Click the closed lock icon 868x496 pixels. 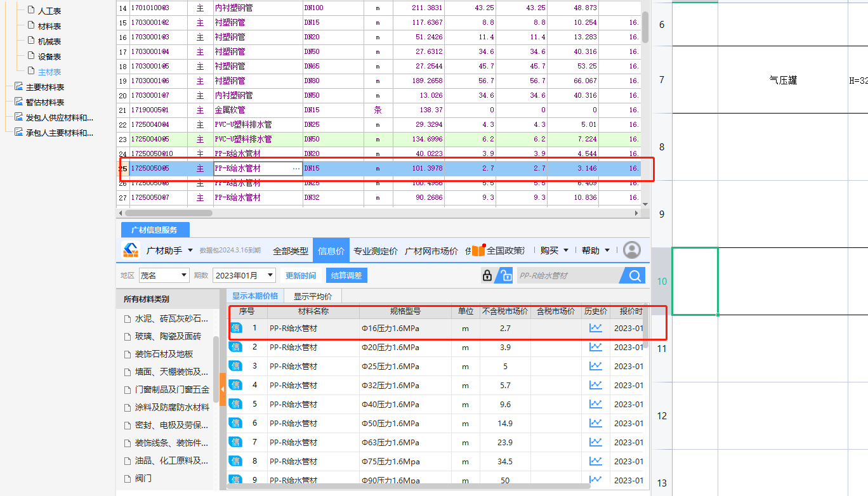coord(487,275)
